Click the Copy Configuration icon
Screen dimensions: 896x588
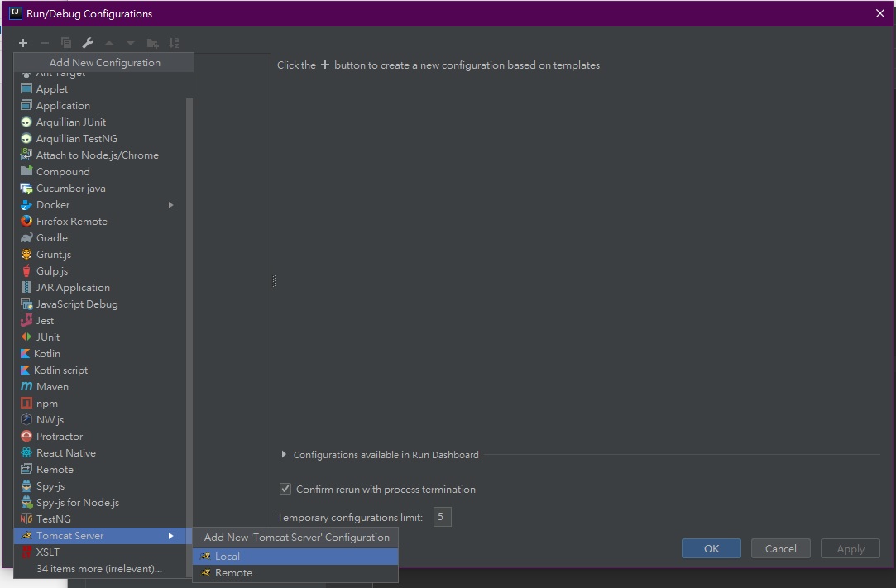tap(66, 43)
